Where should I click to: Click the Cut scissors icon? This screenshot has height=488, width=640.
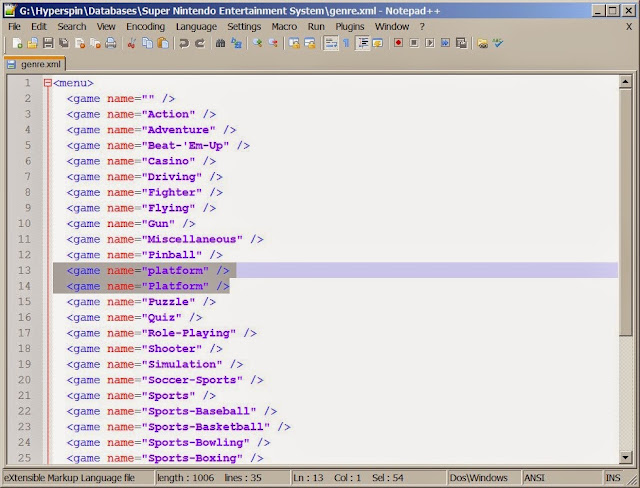coord(131,43)
